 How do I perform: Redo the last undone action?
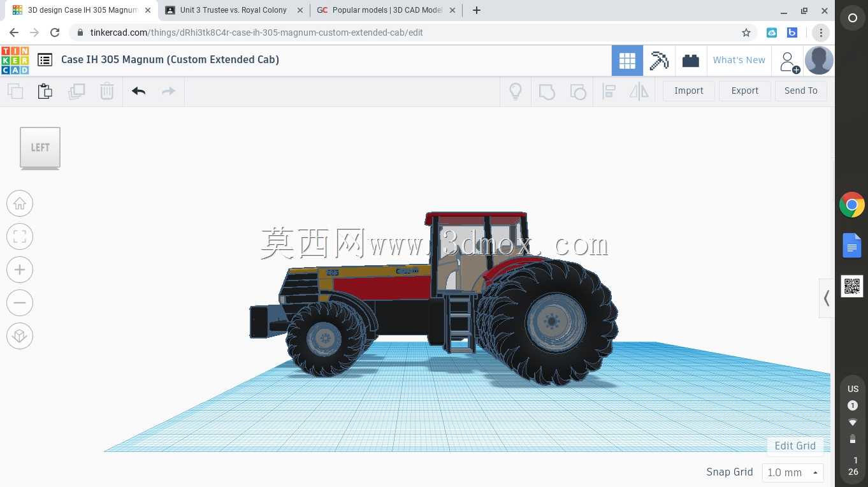pos(168,91)
